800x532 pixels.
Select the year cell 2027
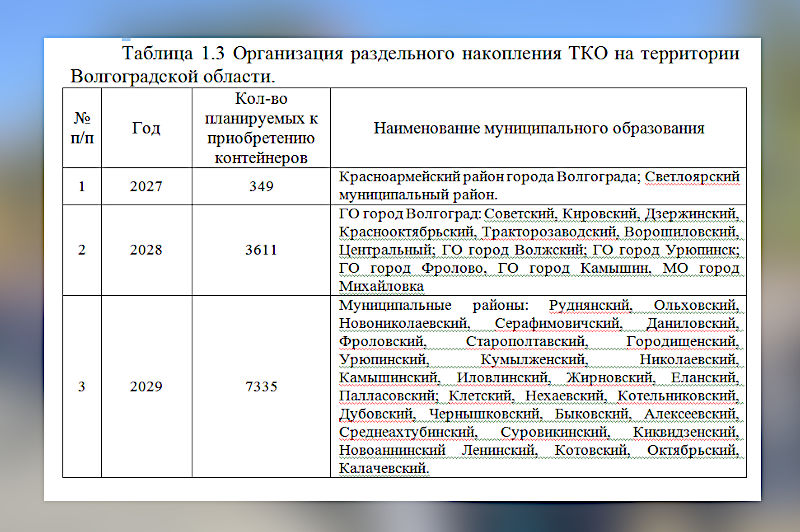click(145, 186)
